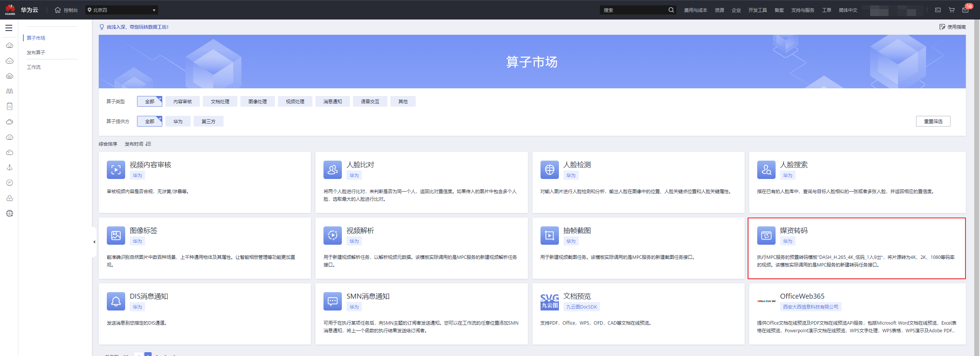This screenshot has height=356, width=980.
Task: Open the 北京四 region dropdown
Action: tap(121, 10)
